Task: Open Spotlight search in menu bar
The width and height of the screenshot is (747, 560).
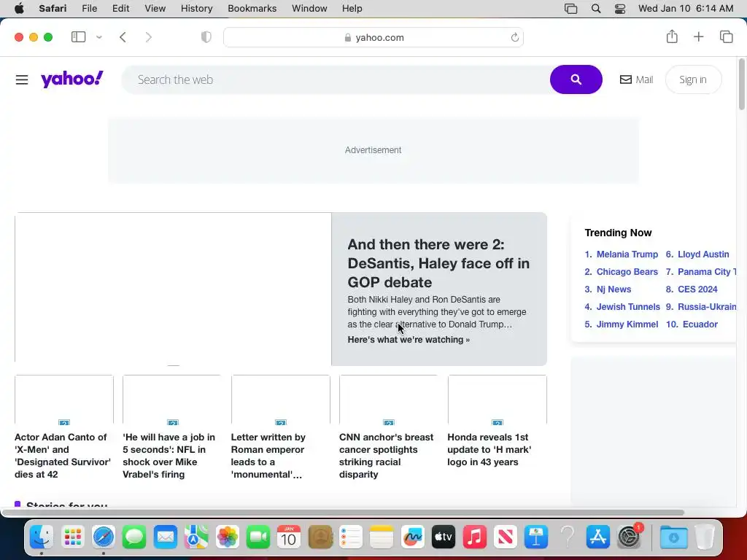Action: pos(595,8)
